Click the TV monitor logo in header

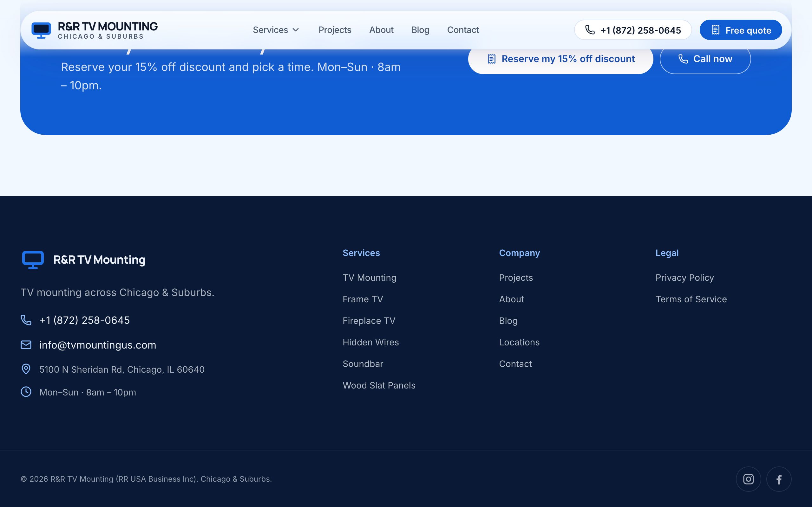[41, 30]
